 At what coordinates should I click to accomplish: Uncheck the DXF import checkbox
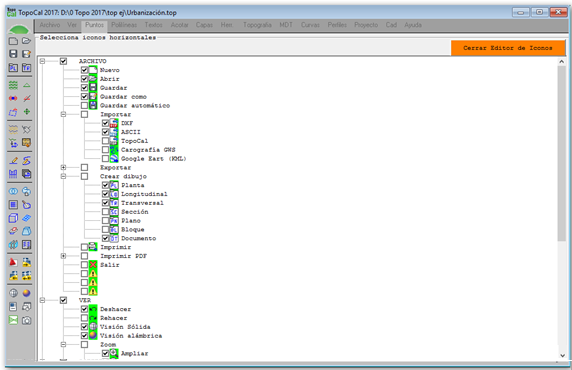105,123
